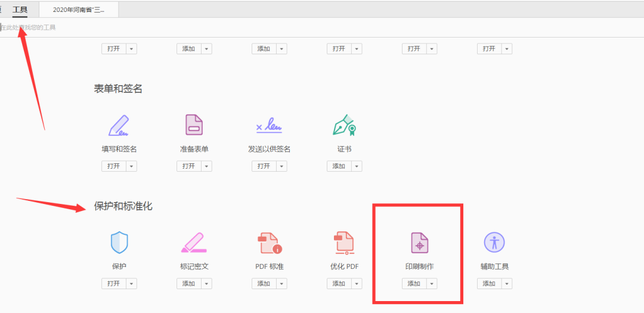
Task: Expand the dropdown arrow under 辅助工具
Action: tap(507, 284)
